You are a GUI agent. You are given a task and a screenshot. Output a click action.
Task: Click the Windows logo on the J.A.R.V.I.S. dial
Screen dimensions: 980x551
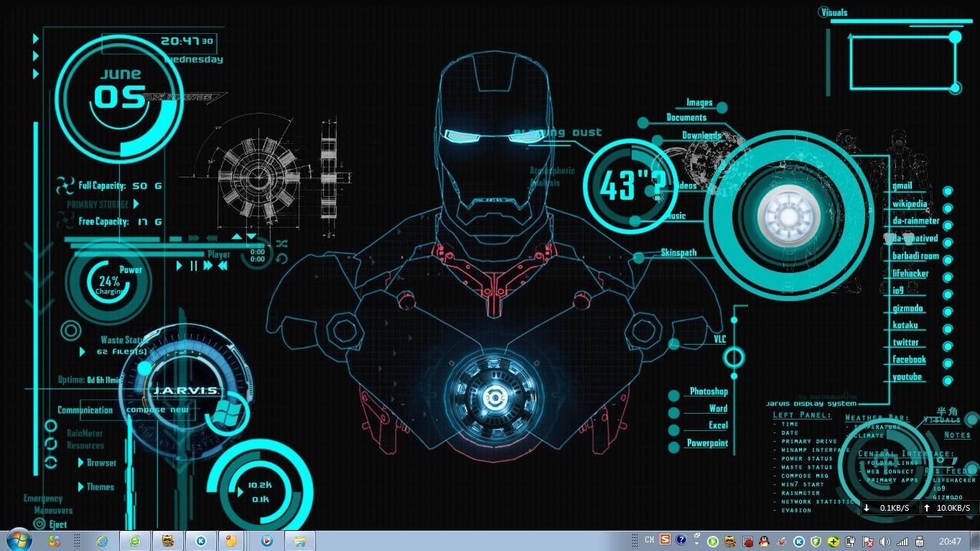click(x=226, y=414)
